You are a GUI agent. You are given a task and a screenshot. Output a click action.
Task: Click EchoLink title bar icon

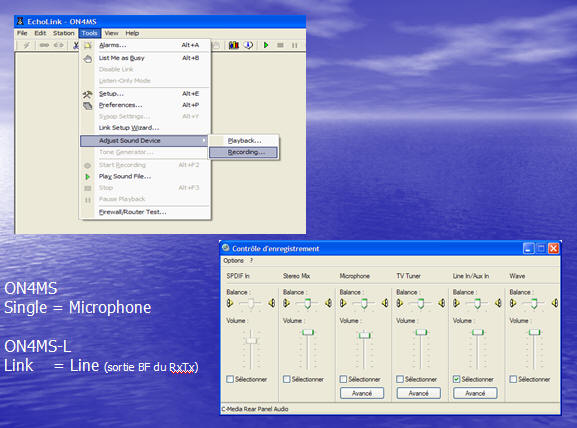point(20,21)
